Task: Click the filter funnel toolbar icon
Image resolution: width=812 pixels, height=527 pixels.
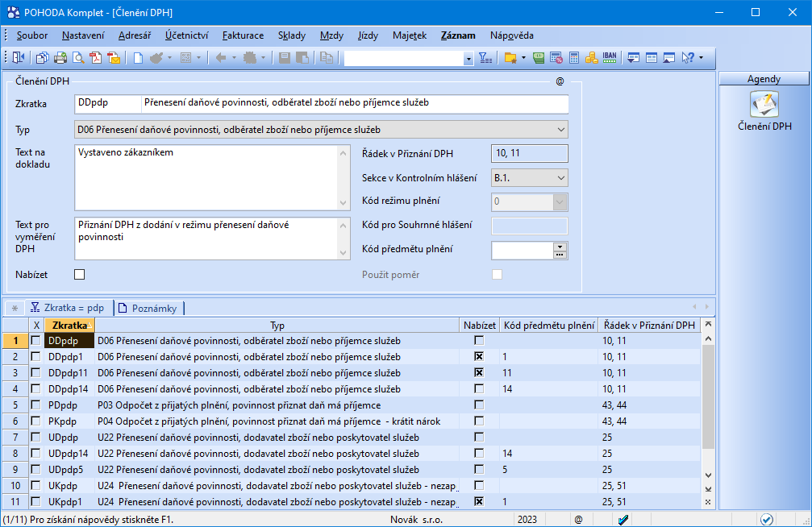Action: [x=485, y=57]
